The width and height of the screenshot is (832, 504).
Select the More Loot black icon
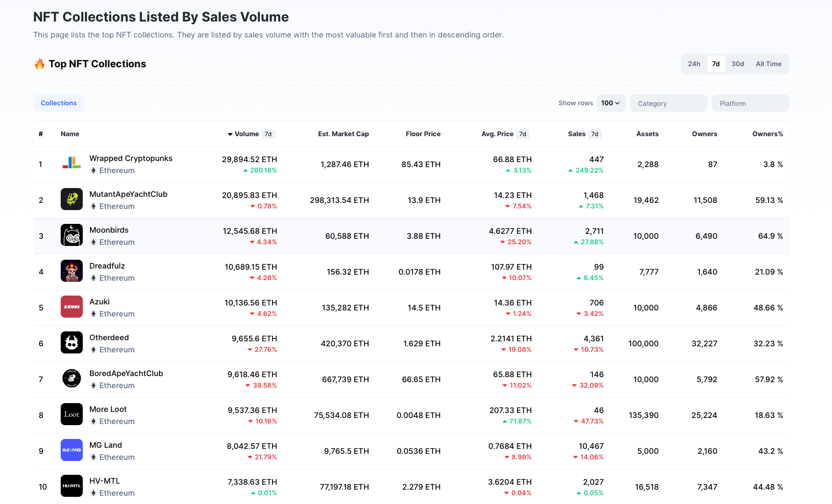(72, 415)
